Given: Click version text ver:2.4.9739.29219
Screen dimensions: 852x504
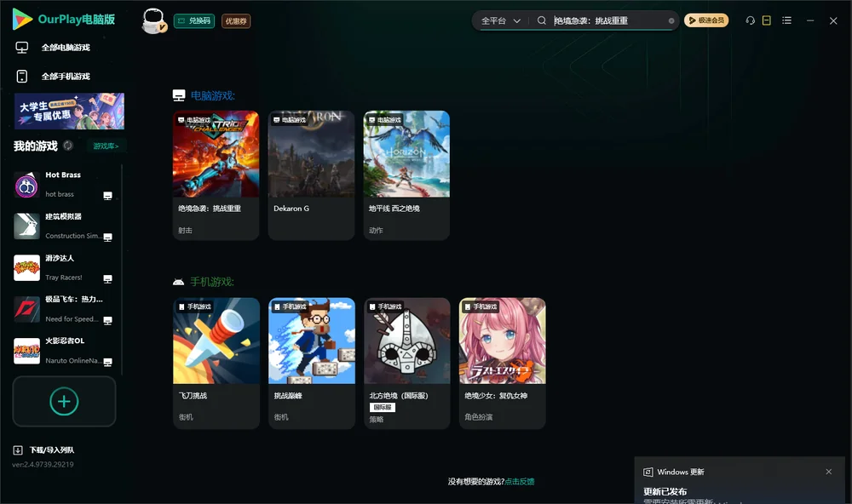Looking at the screenshot, I should pos(43,464).
